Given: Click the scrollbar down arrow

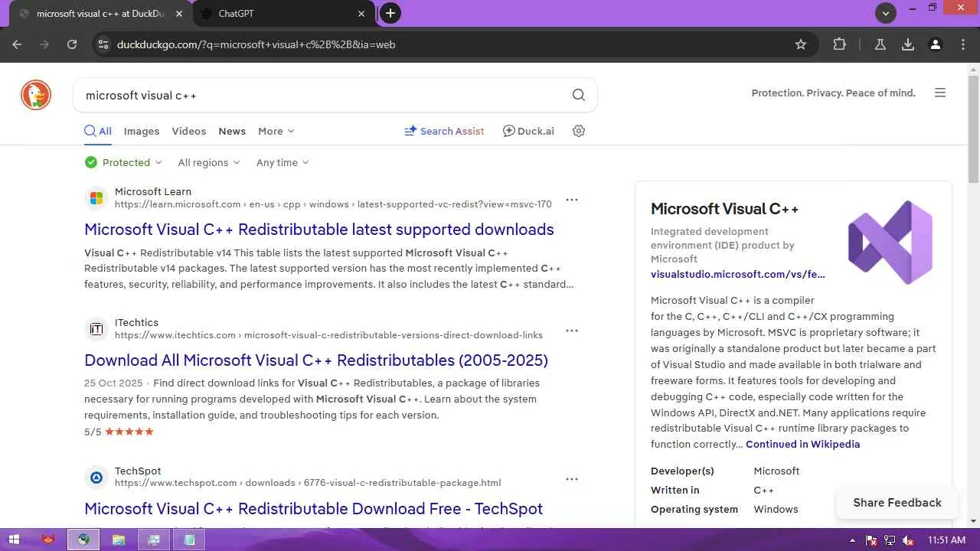Looking at the screenshot, I should pos(973,521).
